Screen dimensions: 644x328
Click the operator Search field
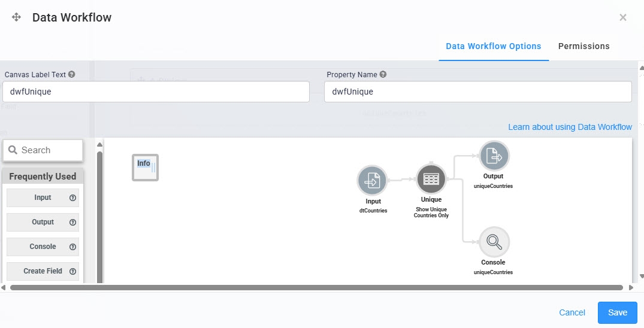pyautogui.click(x=43, y=150)
